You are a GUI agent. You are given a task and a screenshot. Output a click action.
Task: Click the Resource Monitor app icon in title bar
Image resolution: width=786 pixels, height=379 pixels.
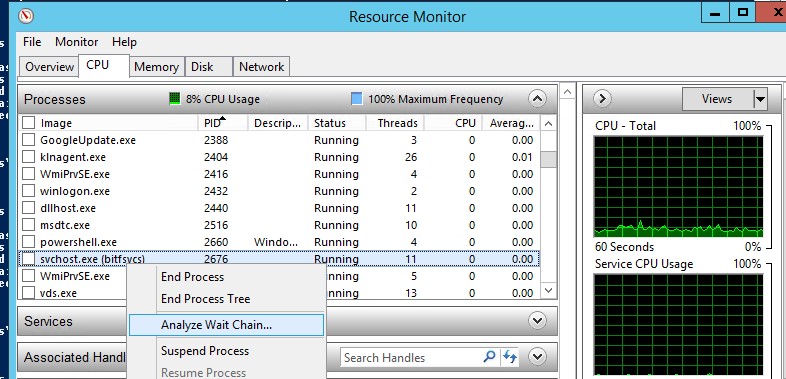coord(26,16)
